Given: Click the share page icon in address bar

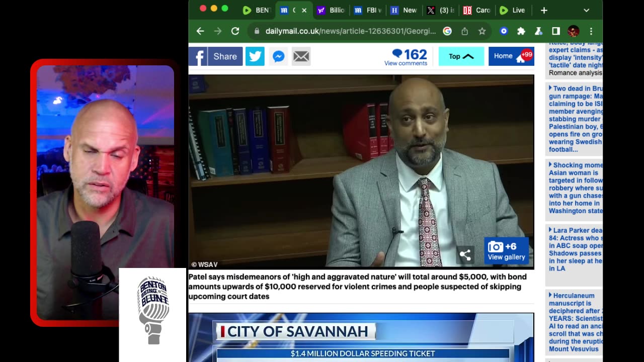Looking at the screenshot, I should pos(464,31).
